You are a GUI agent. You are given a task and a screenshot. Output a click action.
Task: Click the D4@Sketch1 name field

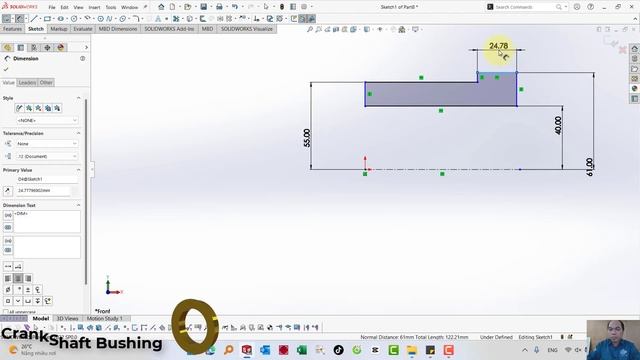(47, 179)
